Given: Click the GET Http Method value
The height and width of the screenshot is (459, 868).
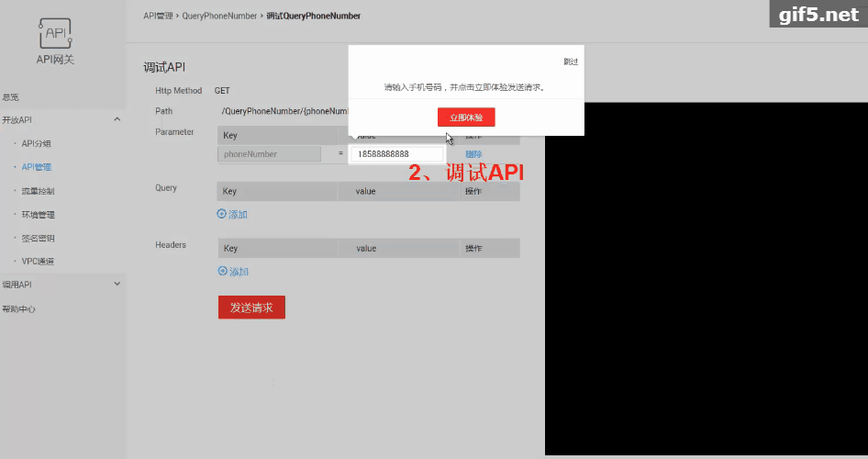Looking at the screenshot, I should 222,90.
